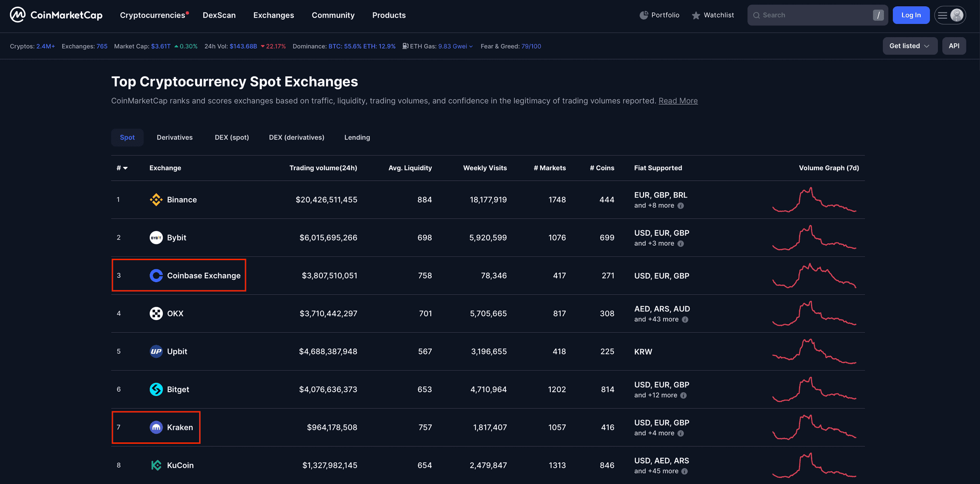Expand the ETH Gas Gwei dropdown
980x484 pixels.
[x=471, y=46]
